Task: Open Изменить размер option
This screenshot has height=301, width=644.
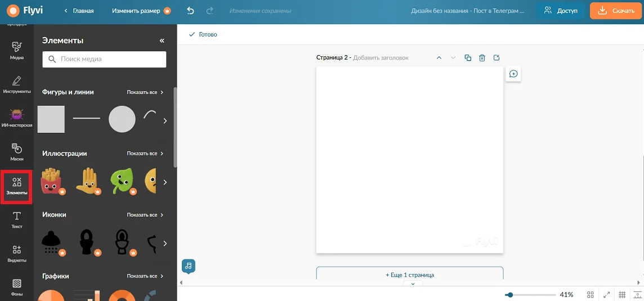Action: (141, 11)
